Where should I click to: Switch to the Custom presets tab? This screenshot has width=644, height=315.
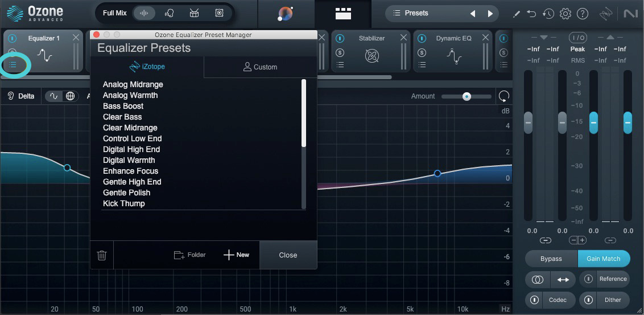coord(261,67)
